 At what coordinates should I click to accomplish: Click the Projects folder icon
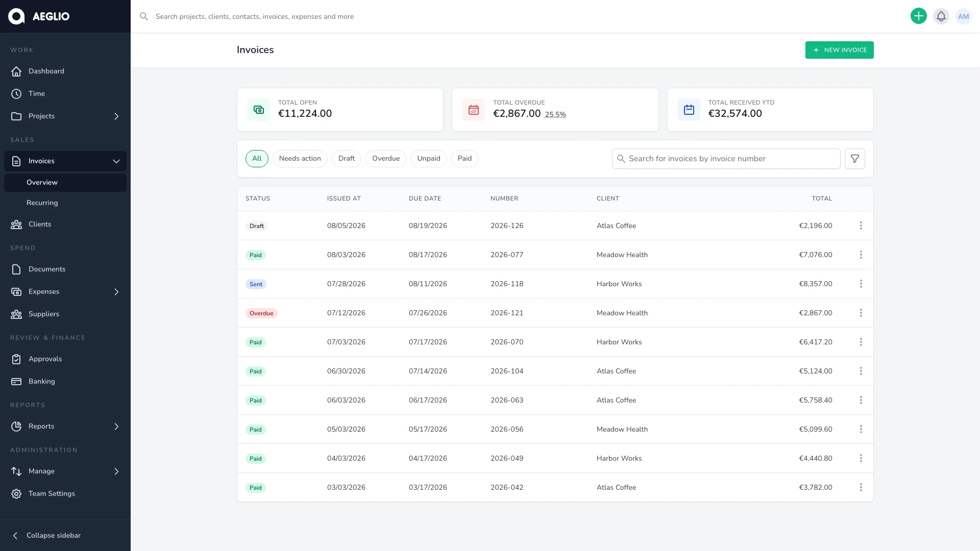coord(16,116)
